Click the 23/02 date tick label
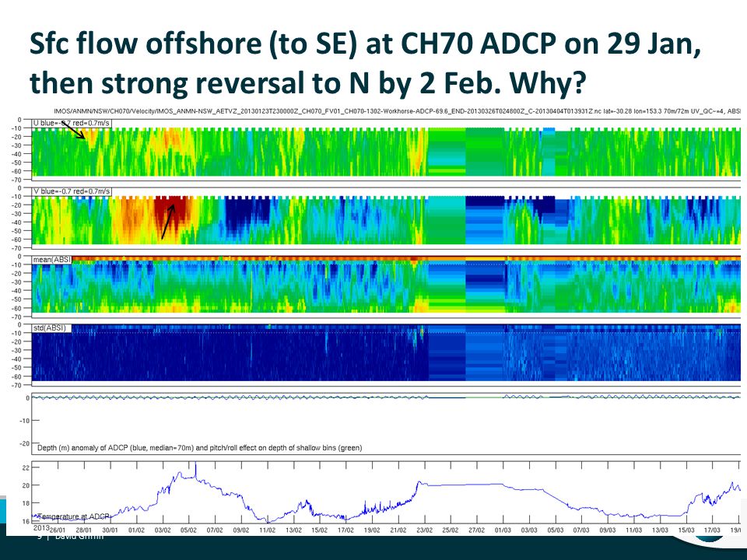Screen dimensions: 747x560 click(x=425, y=530)
